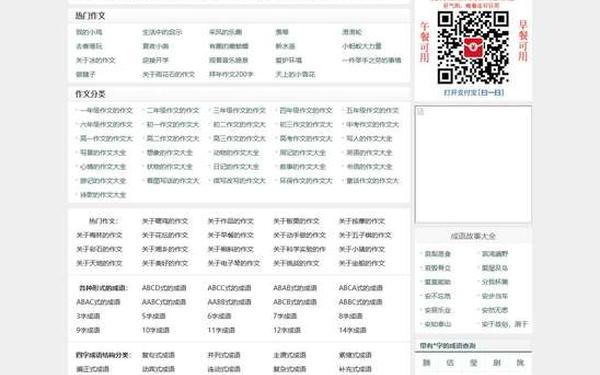600x375 pixels.
Task: Go to '高考作文' essay collection
Action: click(306, 139)
